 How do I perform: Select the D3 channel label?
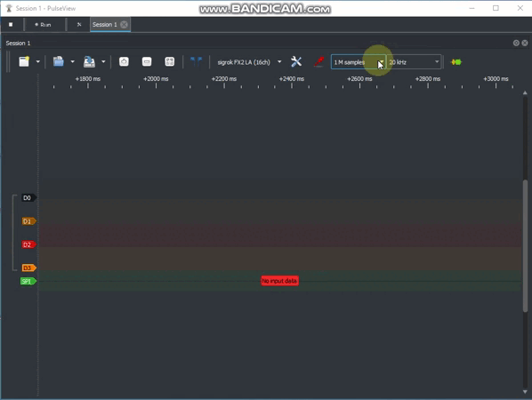pos(28,268)
